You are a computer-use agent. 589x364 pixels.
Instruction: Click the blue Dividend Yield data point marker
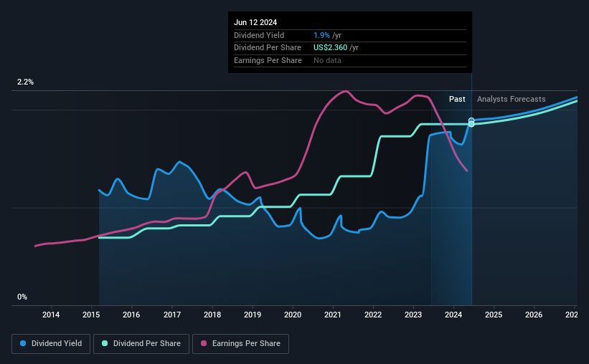click(x=471, y=120)
